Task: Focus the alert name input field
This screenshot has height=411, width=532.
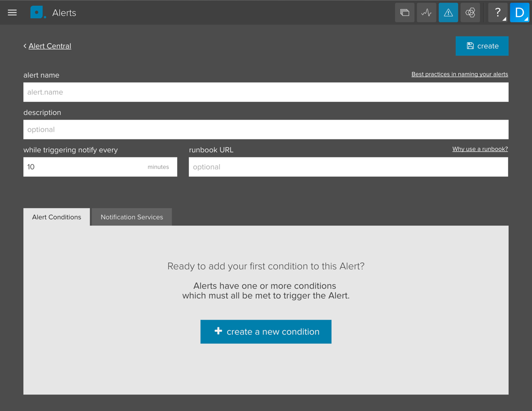Action: click(x=266, y=92)
